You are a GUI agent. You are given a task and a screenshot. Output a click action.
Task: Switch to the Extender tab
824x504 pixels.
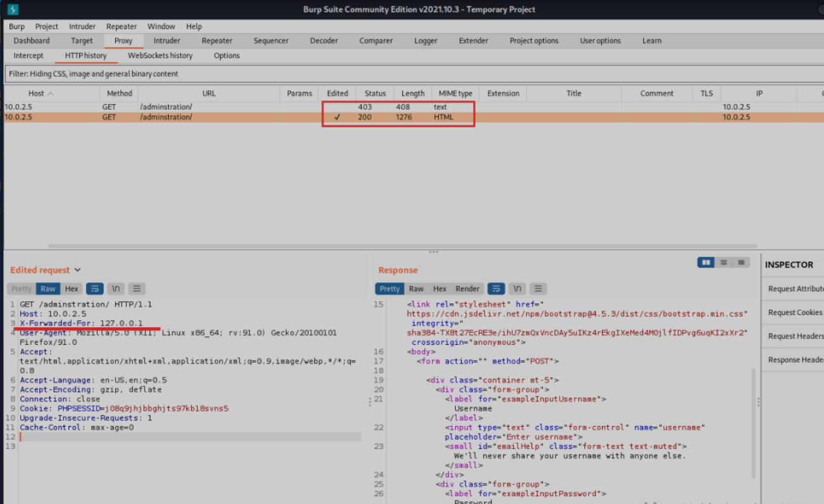(474, 41)
